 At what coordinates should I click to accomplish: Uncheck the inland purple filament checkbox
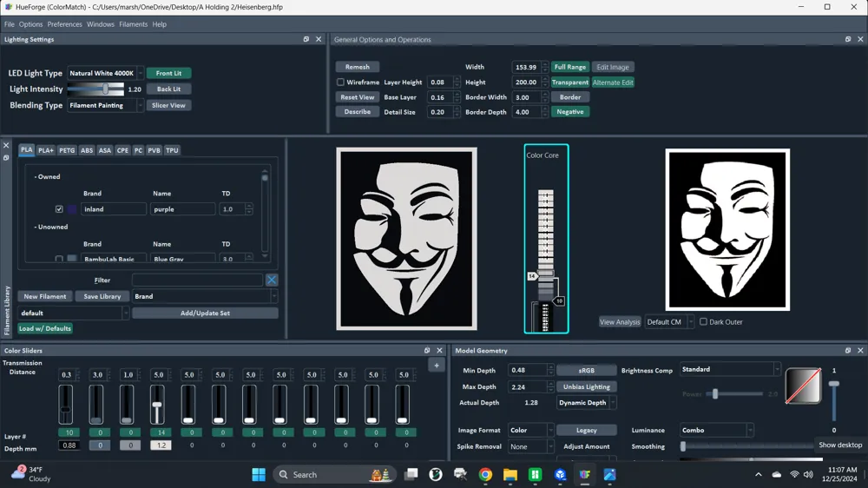[x=59, y=209]
